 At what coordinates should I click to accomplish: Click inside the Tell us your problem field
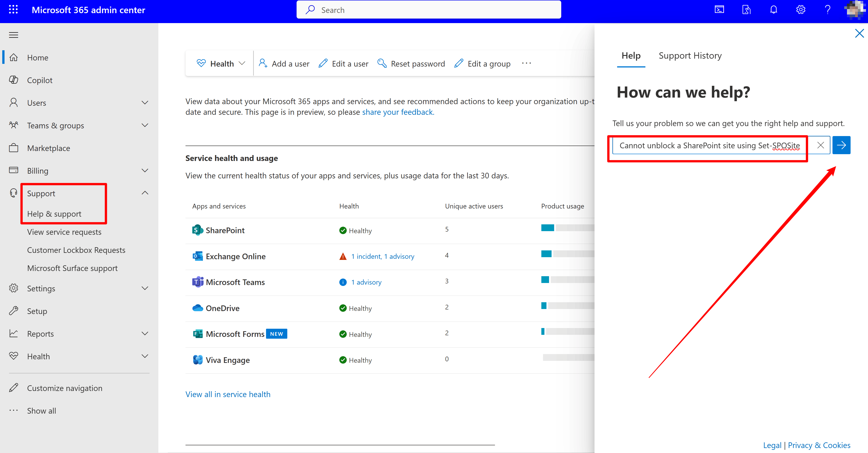pos(708,146)
